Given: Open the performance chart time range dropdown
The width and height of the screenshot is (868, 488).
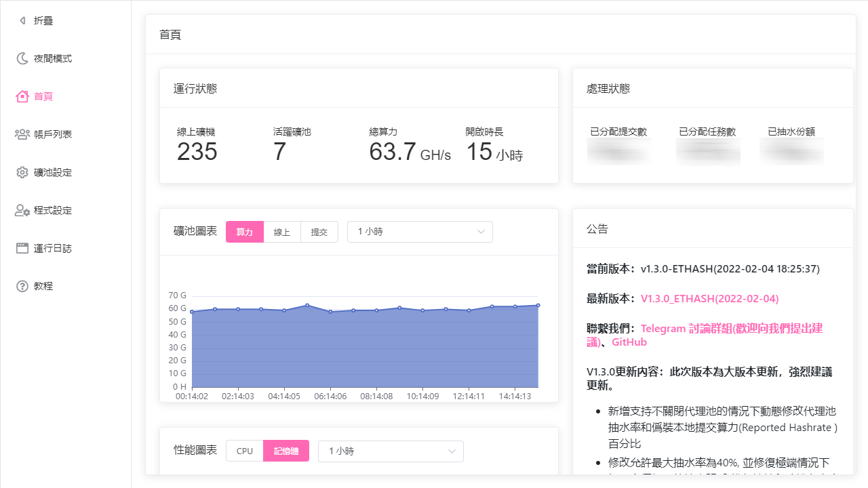Looking at the screenshot, I should [x=391, y=451].
